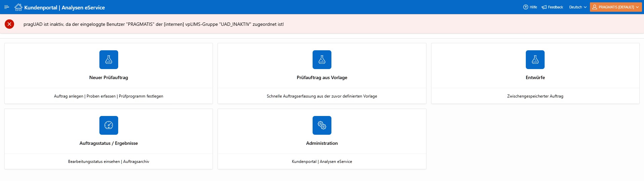
Task: Click the Kundenportal | Analysen eService title
Action: click(x=64, y=7)
